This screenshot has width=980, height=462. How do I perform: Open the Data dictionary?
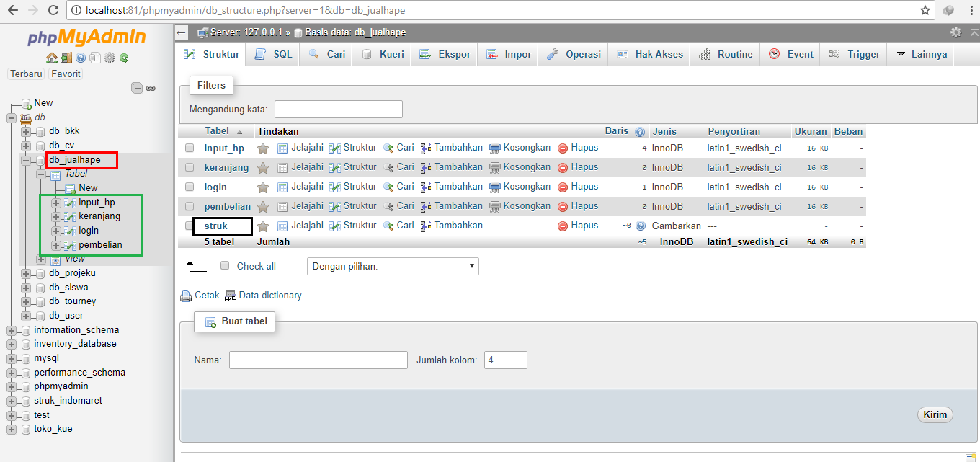[x=269, y=296]
